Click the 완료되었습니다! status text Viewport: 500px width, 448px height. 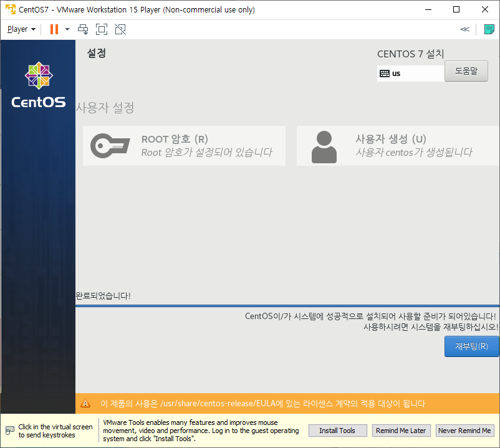coord(103,296)
